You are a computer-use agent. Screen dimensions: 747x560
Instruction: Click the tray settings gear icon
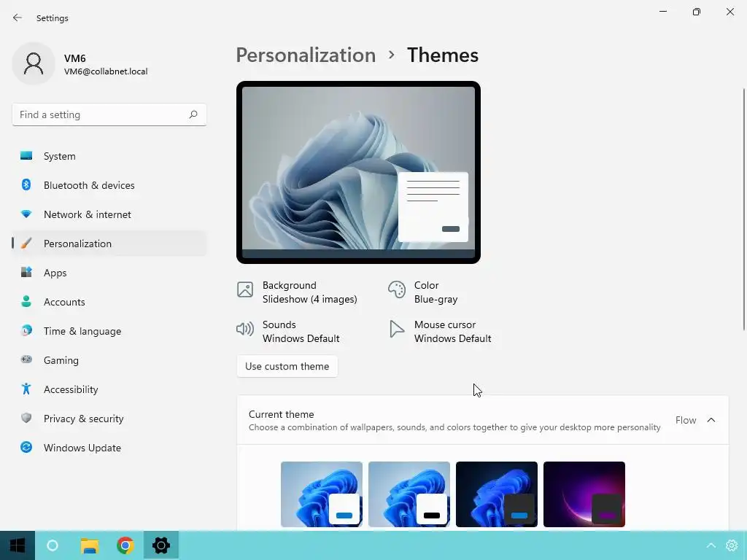pyautogui.click(x=732, y=545)
